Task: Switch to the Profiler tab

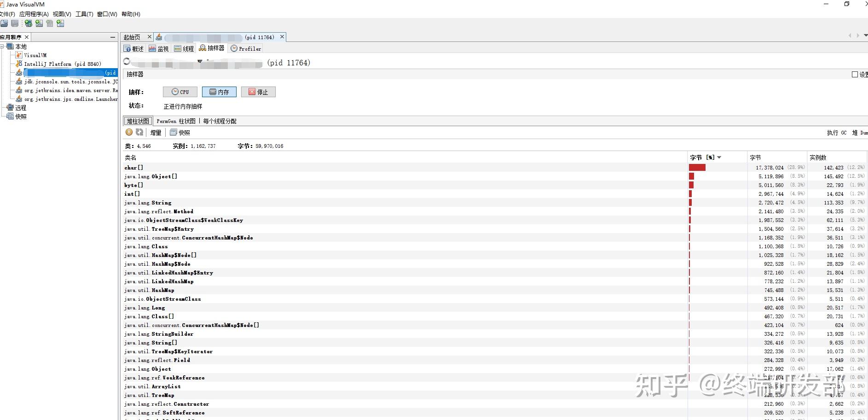Action: (246, 48)
